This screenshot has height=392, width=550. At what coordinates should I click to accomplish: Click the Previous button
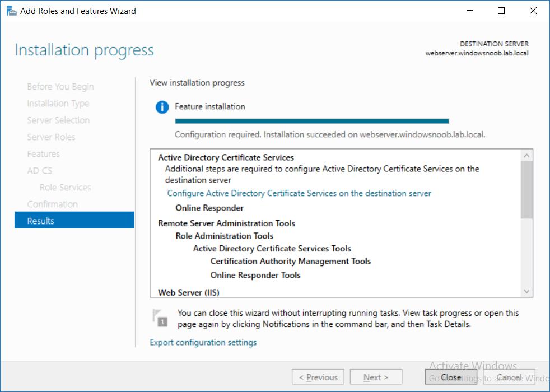[x=318, y=377]
